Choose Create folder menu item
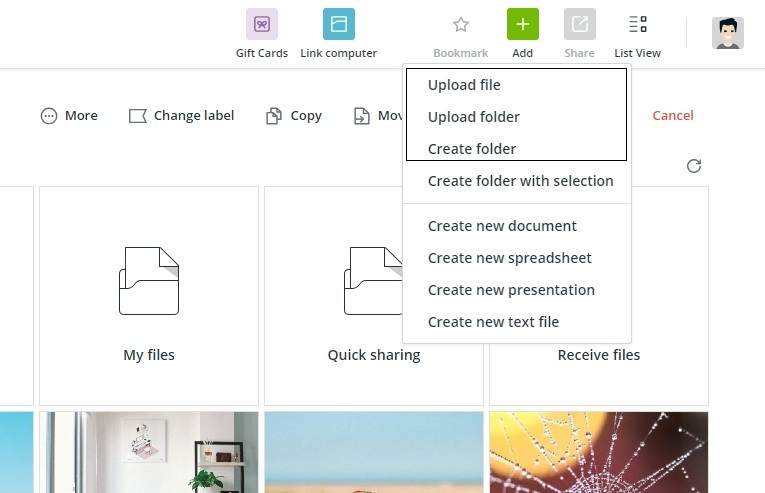 coord(517,148)
